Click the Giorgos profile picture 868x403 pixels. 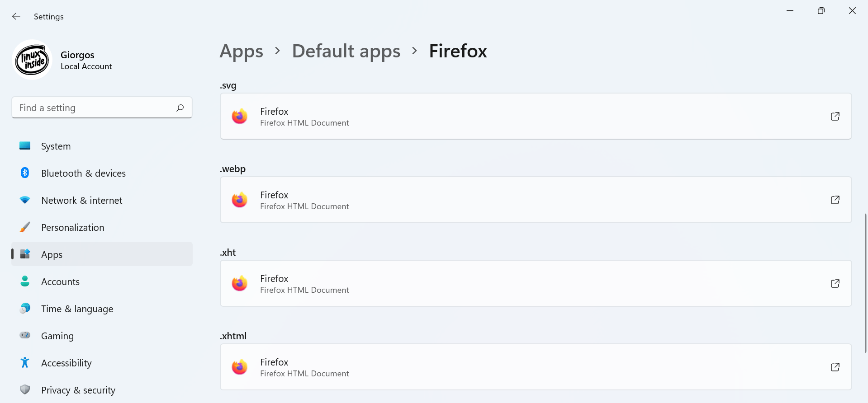32,60
